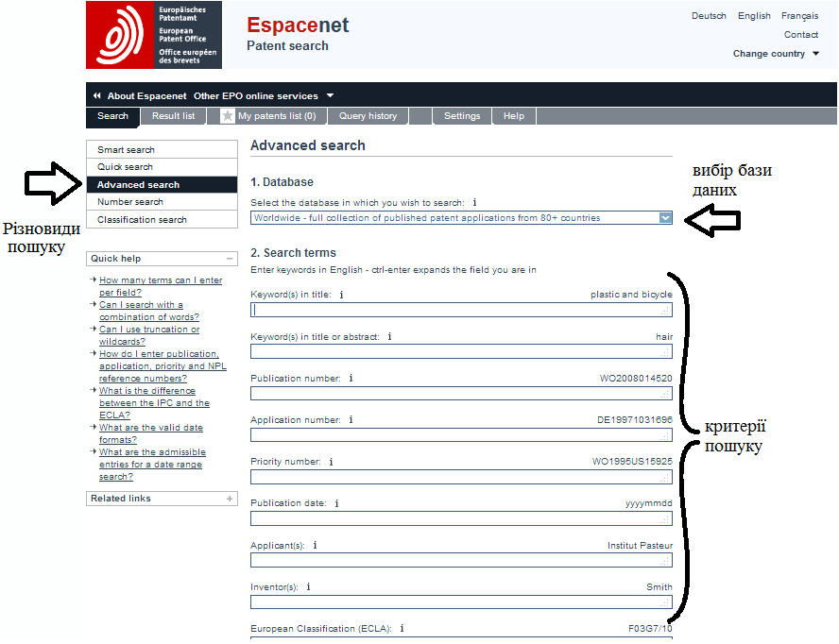Open help link about IPC and ECLA difference
Screen dimensions: 839x644
pyautogui.click(x=154, y=403)
